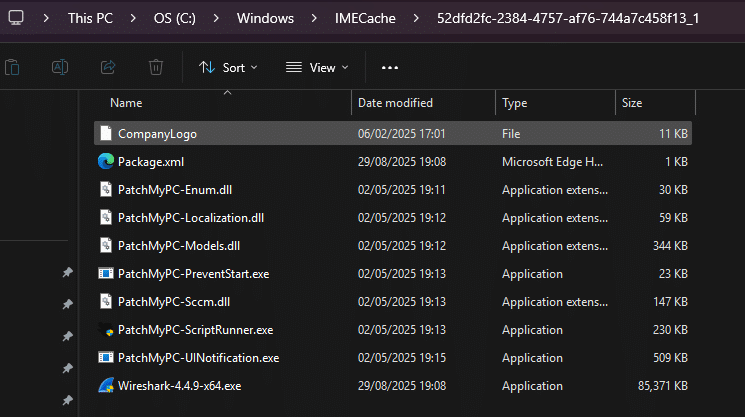This screenshot has height=417, width=745.
Task: Expand chevron after IMECache breadcrumb
Action: (416, 18)
